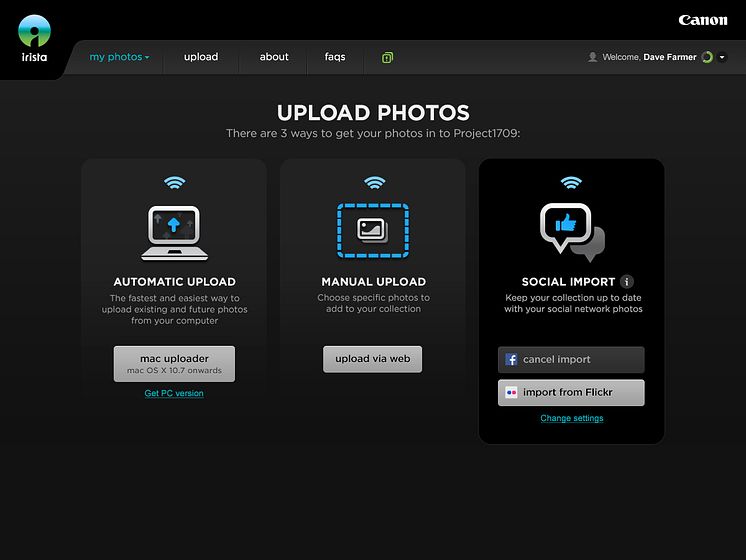This screenshot has width=746, height=560.
Task: Click the Canon logo
Action: pos(703,20)
